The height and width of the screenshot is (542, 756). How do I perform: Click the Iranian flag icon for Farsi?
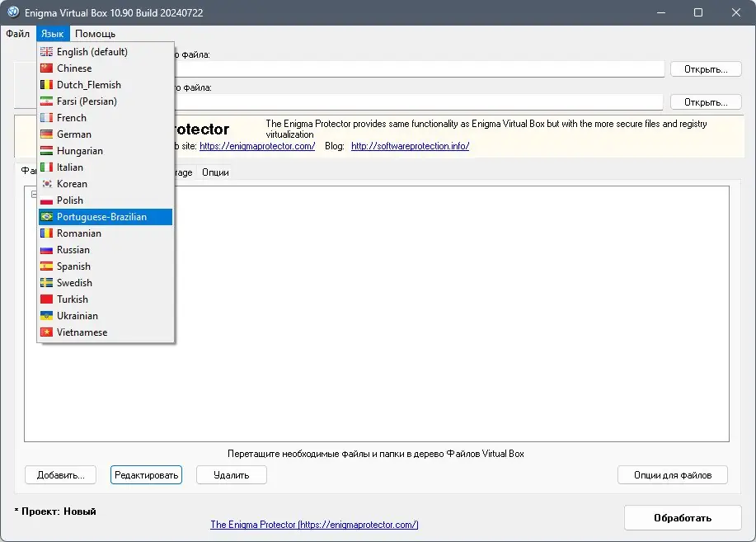(47, 101)
